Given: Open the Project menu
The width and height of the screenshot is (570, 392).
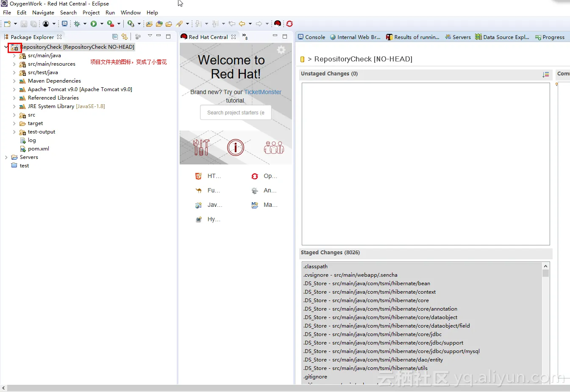Looking at the screenshot, I should pyautogui.click(x=91, y=13).
